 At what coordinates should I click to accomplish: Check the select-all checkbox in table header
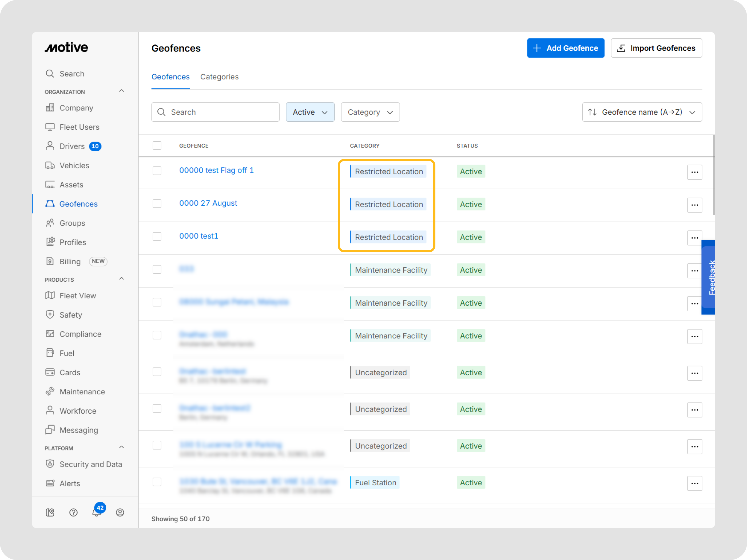(157, 146)
